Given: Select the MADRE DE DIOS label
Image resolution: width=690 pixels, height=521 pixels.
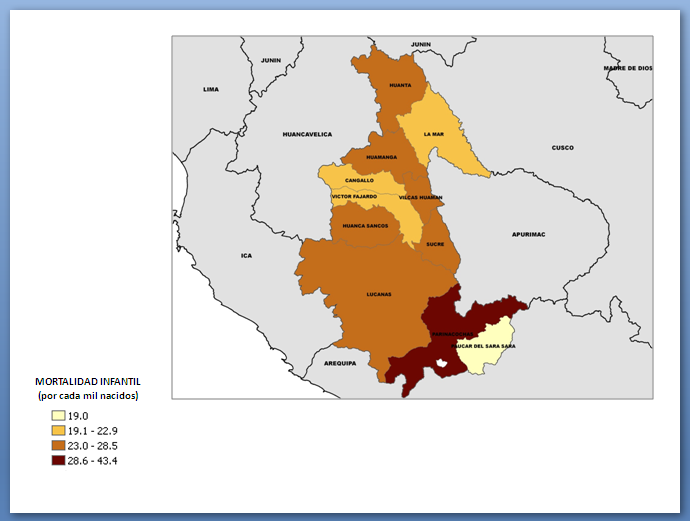Looking at the screenshot, I should 627,68.
